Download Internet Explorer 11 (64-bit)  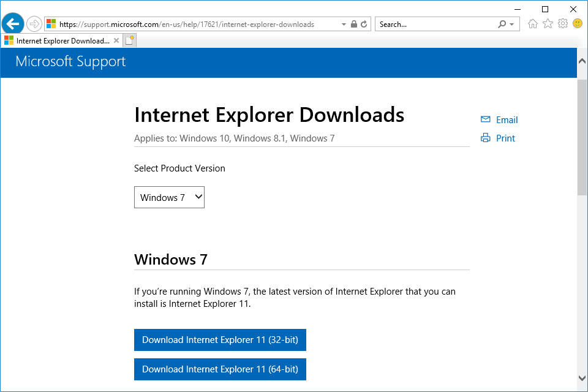coord(220,369)
